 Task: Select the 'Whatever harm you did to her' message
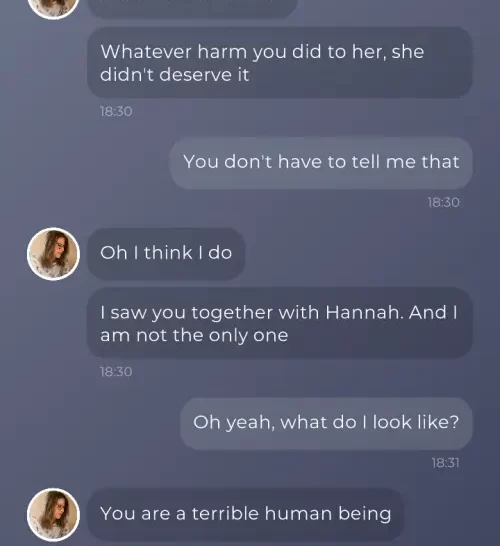pyautogui.click(x=280, y=63)
